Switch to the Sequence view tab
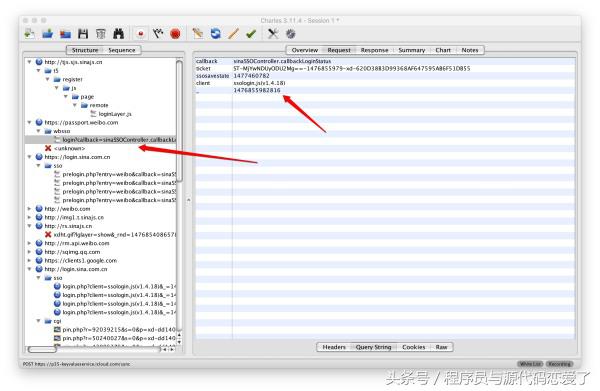 pyautogui.click(x=122, y=50)
